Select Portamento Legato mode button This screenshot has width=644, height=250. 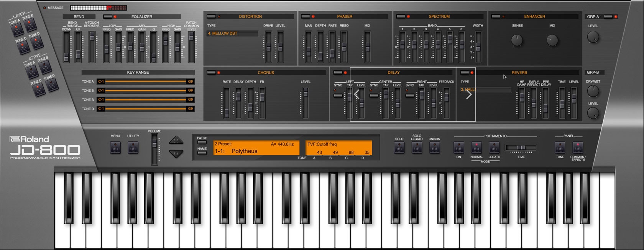494,147
